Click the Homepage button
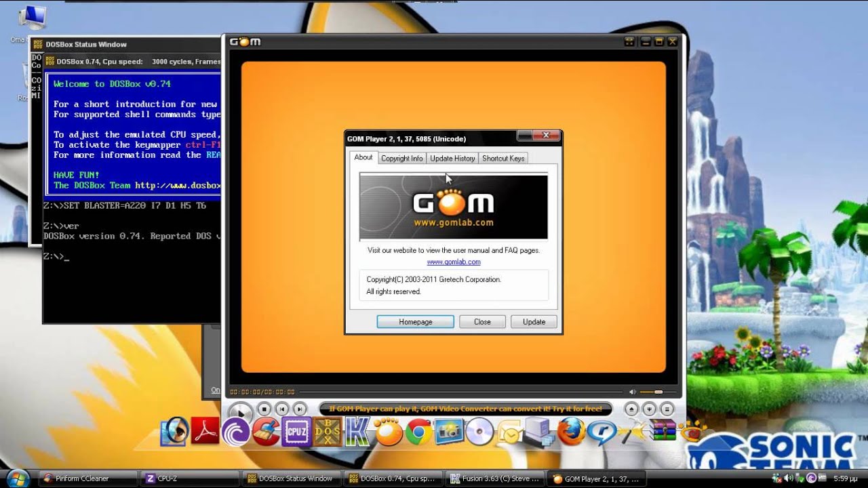 [x=416, y=322]
